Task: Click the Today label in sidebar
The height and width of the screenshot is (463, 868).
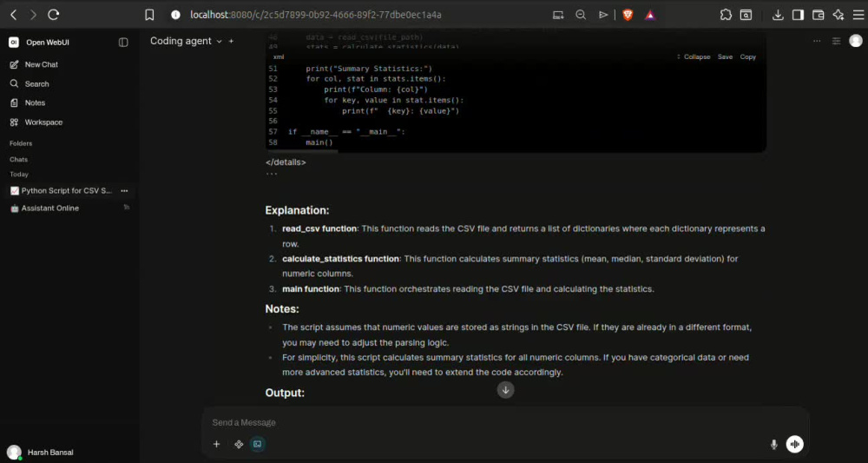Action: click(19, 175)
